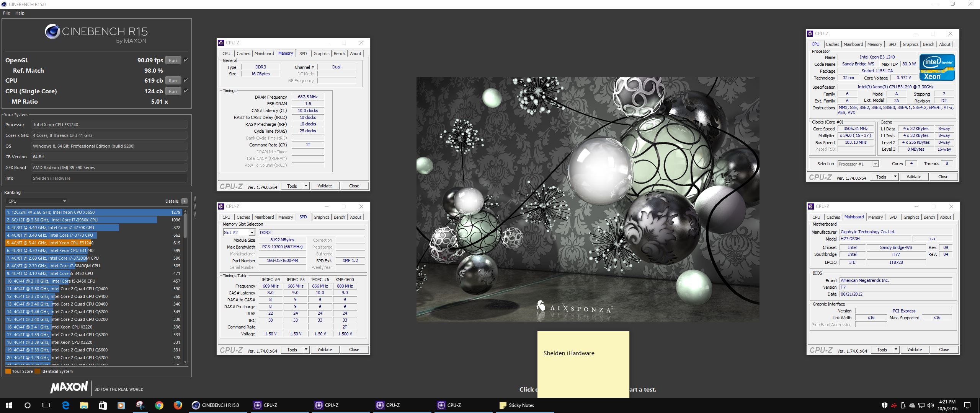This screenshot has height=413, width=980.
Task: Open the network tray icon
Action: tap(921, 405)
